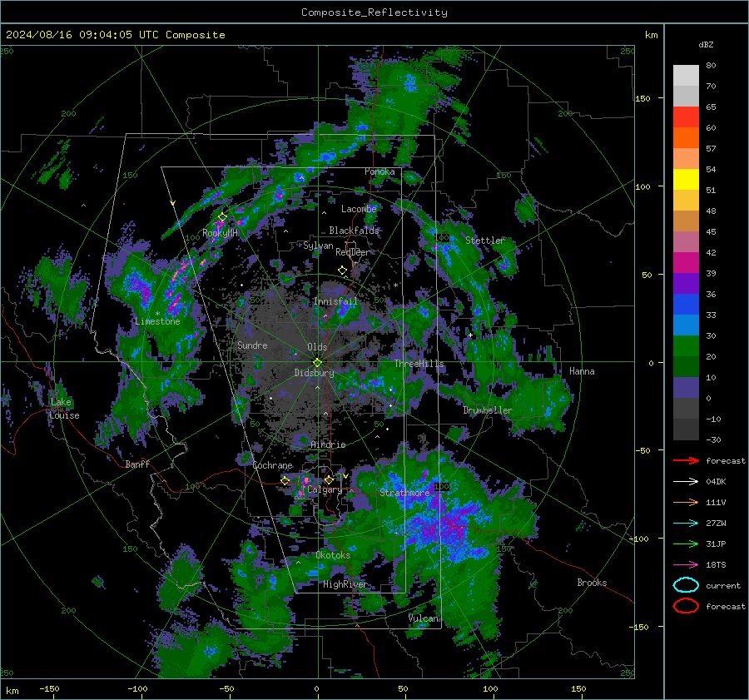Pick the slate 0-10 dBZ swatch
Image resolution: width=749 pixels, height=700 pixels.
coord(686,388)
